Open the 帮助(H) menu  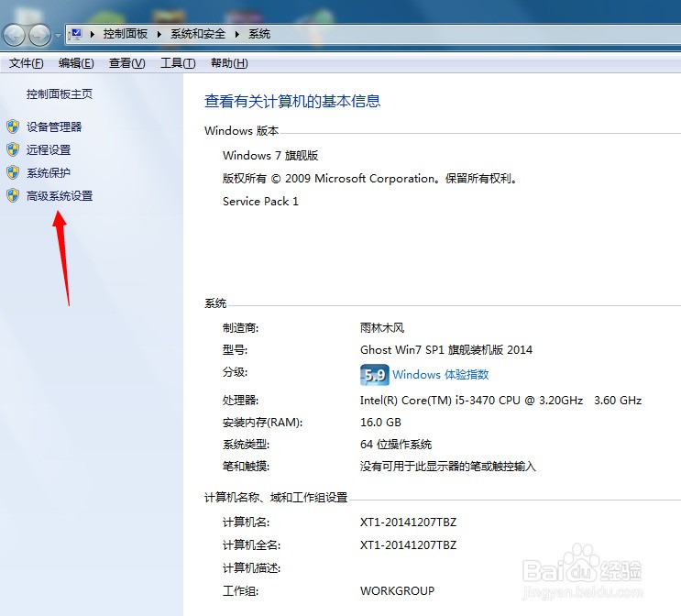tap(229, 63)
